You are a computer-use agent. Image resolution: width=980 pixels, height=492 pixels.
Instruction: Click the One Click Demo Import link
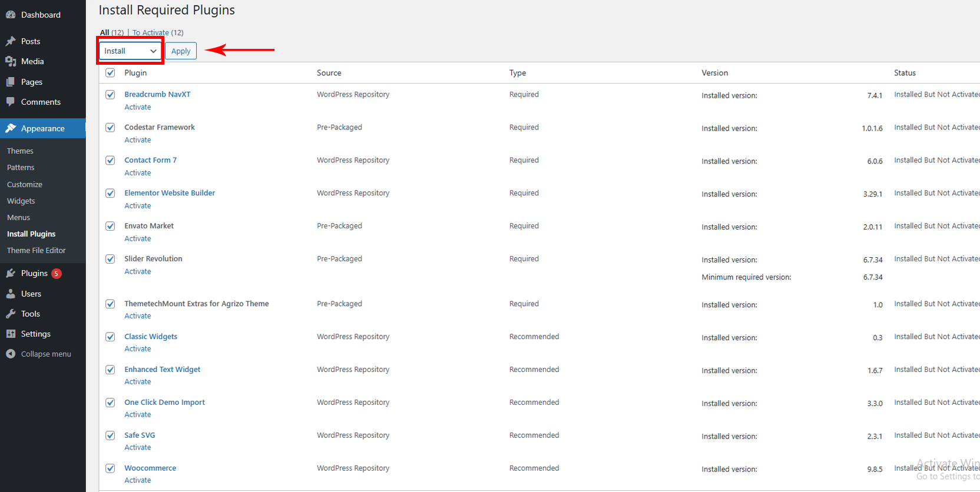tap(164, 403)
